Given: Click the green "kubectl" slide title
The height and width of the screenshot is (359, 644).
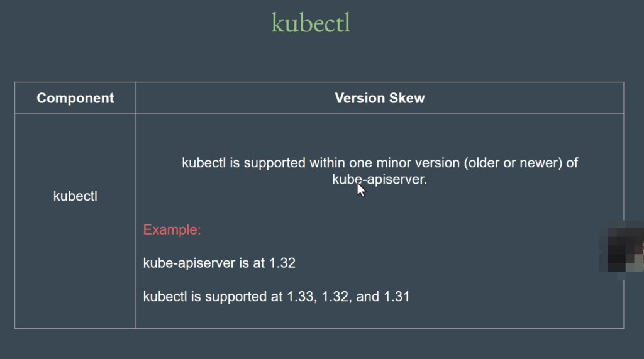Looking at the screenshot, I should (x=311, y=23).
